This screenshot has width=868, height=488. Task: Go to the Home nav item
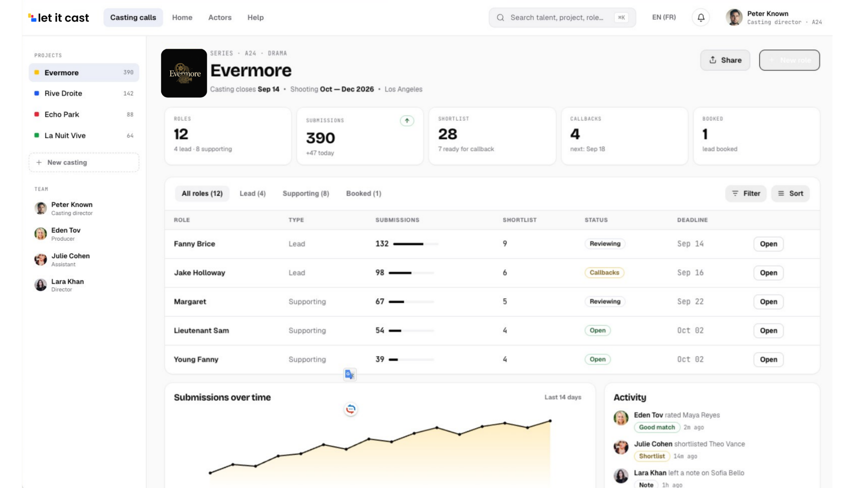pos(182,18)
